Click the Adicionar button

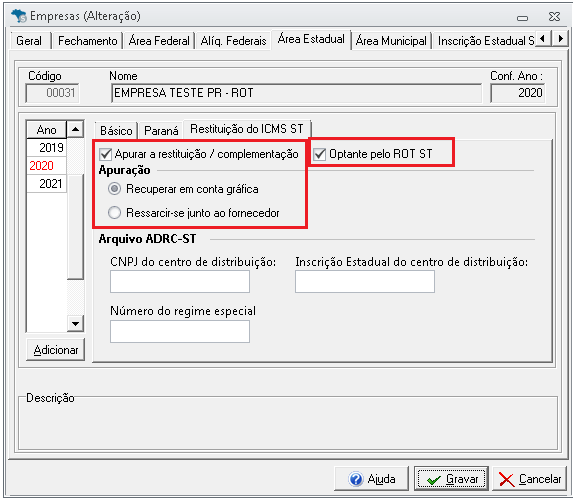(x=56, y=350)
